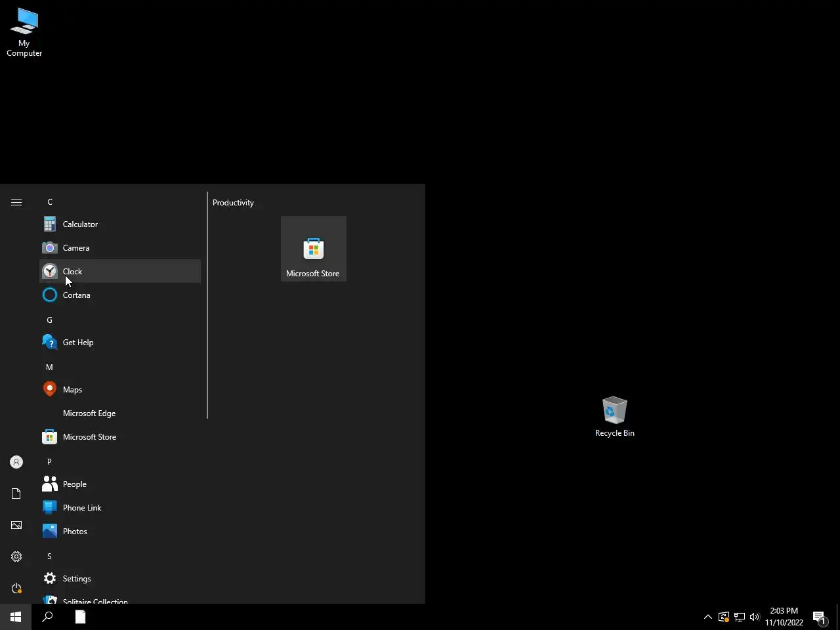Click the Windows Start button on taskbar
The image size is (840, 630).
16,617
